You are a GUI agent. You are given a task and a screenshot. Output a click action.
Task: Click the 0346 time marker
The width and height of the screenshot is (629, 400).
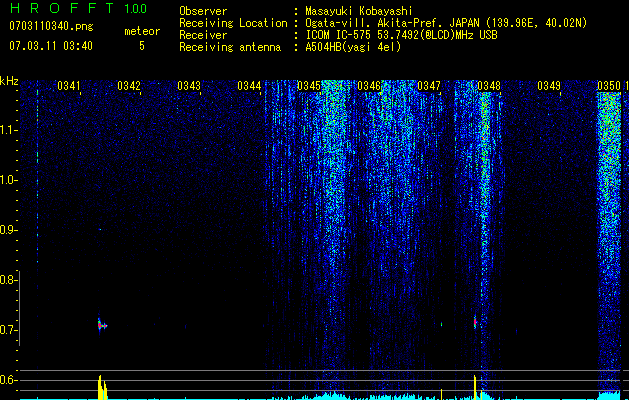tap(369, 86)
